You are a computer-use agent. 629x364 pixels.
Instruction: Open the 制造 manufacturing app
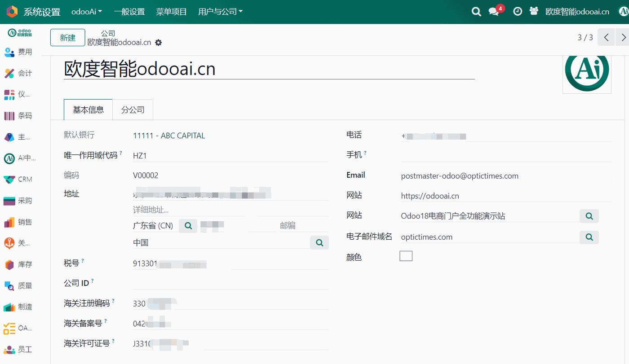click(18, 307)
